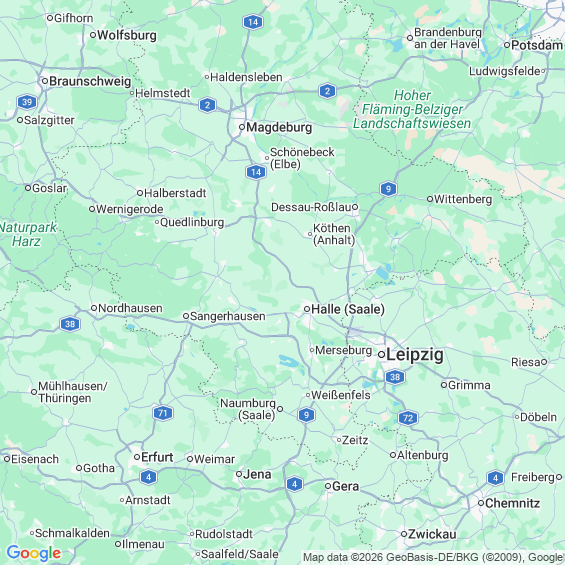Click the A39 highway shield near Salzgitter
Viewport: 565px width, 565px height.
click(x=27, y=102)
